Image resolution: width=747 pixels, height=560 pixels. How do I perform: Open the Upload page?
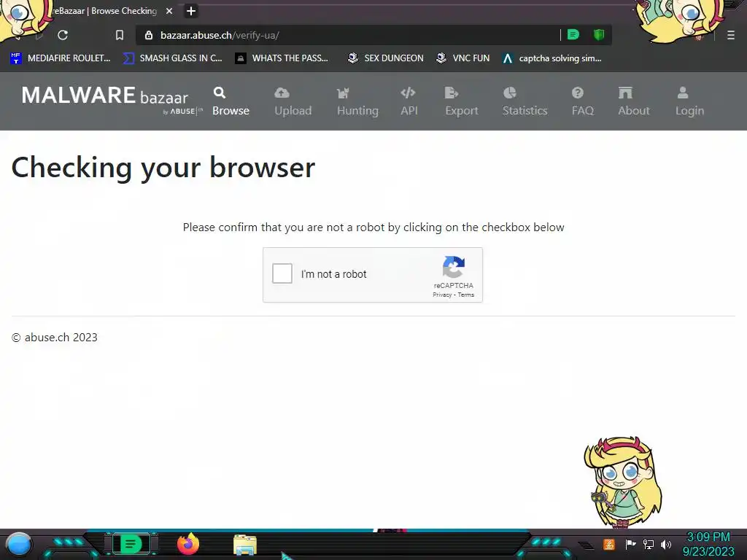293,101
